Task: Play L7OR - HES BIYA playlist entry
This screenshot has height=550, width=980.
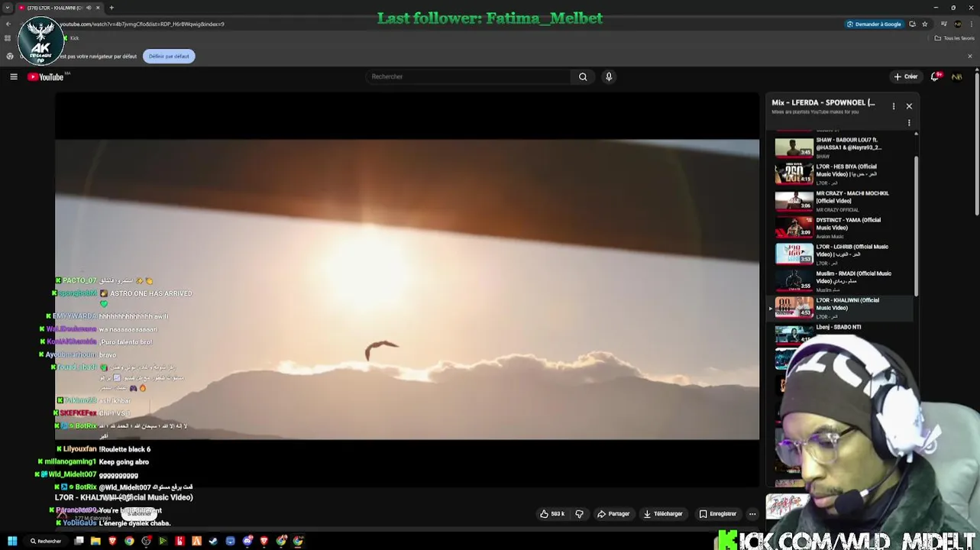Action: pyautogui.click(x=843, y=174)
